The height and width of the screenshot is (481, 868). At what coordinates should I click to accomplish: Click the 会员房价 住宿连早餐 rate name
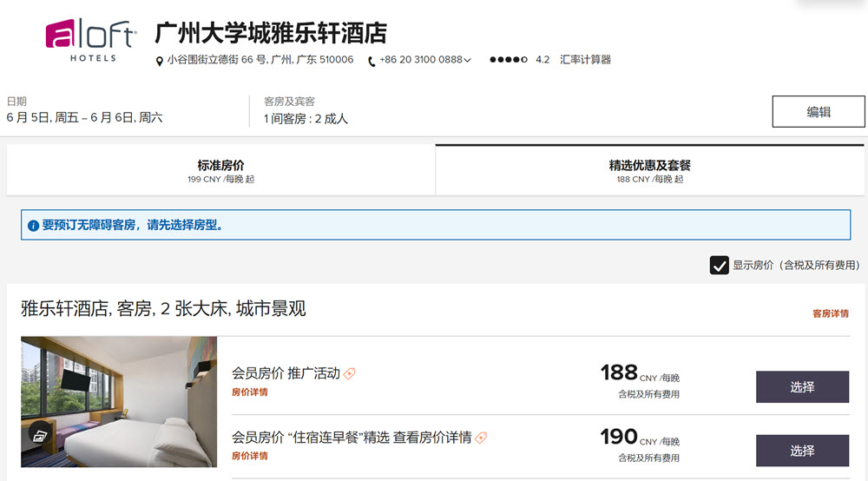click(x=352, y=438)
